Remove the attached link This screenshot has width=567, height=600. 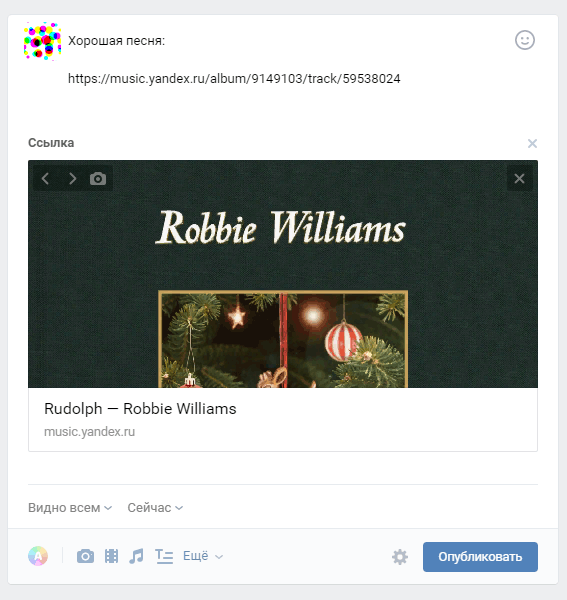[x=532, y=143]
